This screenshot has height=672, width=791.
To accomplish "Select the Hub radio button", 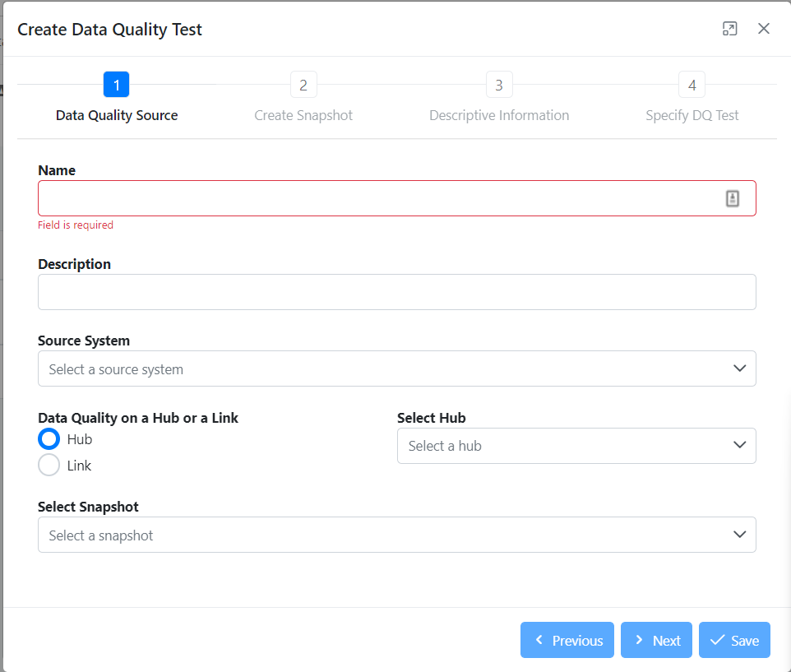I will coord(49,439).
